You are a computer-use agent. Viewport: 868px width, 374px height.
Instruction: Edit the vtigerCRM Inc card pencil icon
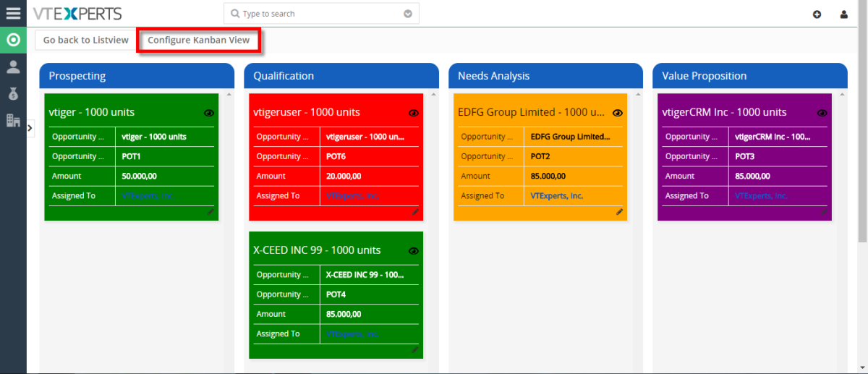point(824,212)
